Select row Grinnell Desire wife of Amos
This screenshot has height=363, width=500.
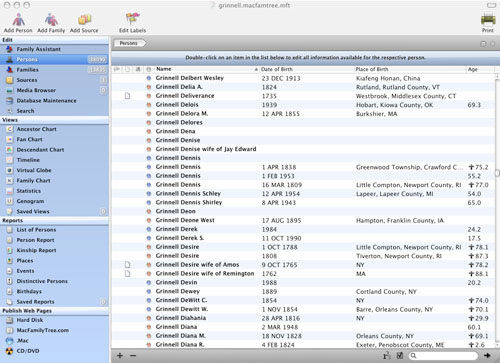tap(303, 265)
